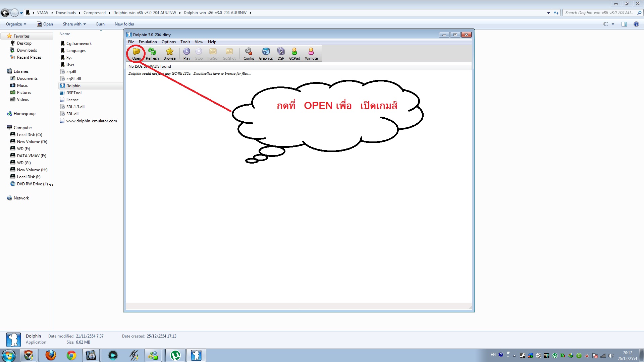
Task: Select Desktop in Favorites
Action: 24,43
